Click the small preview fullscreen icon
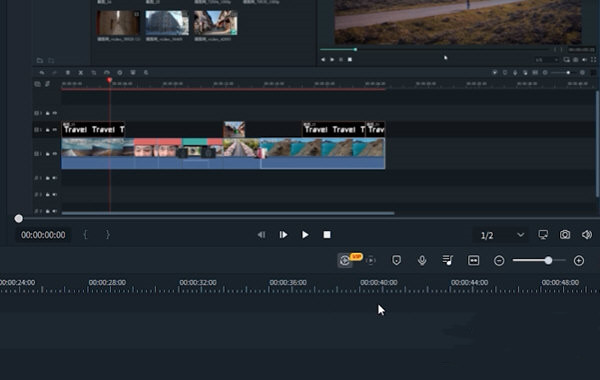The height and width of the screenshot is (380, 600). click(593, 60)
